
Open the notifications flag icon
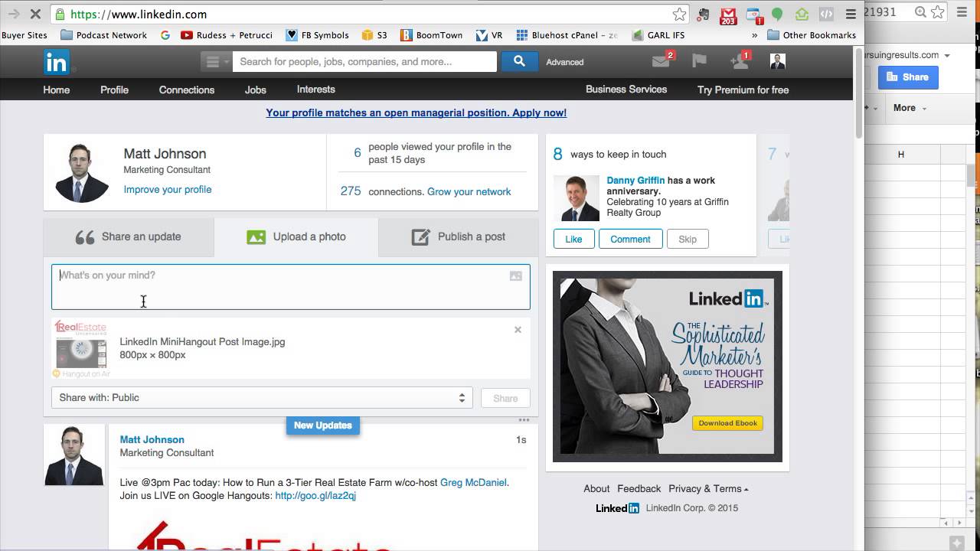point(699,61)
